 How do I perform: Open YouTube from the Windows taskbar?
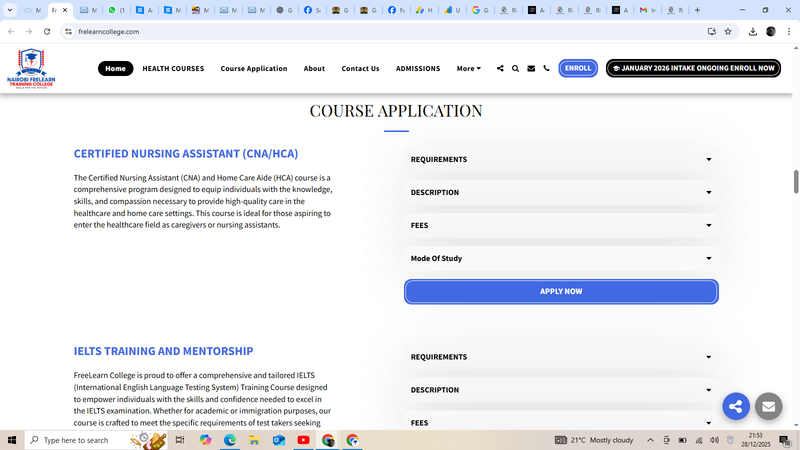point(303,440)
